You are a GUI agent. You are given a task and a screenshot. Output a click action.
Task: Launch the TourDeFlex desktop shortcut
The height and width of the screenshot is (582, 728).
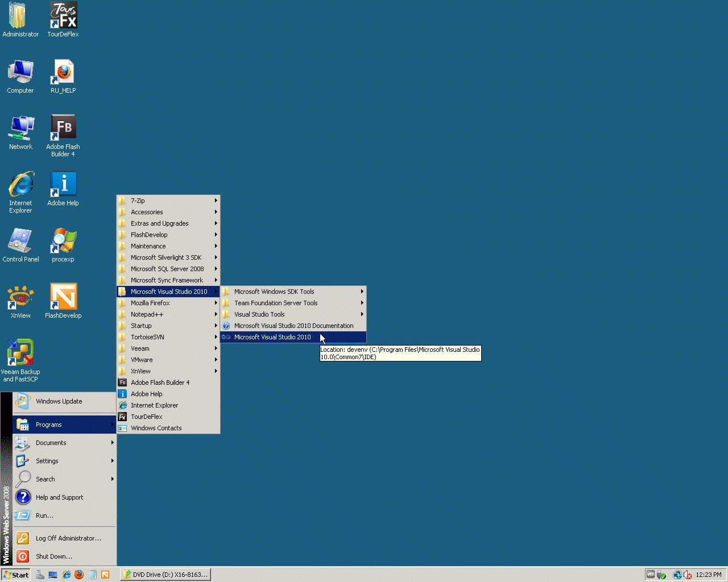[x=63, y=20]
